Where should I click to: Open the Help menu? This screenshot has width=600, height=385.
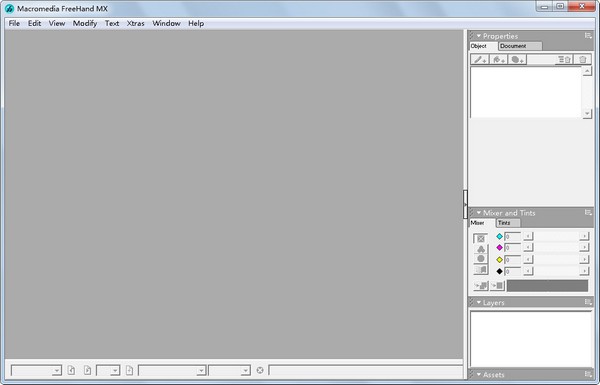tap(196, 23)
